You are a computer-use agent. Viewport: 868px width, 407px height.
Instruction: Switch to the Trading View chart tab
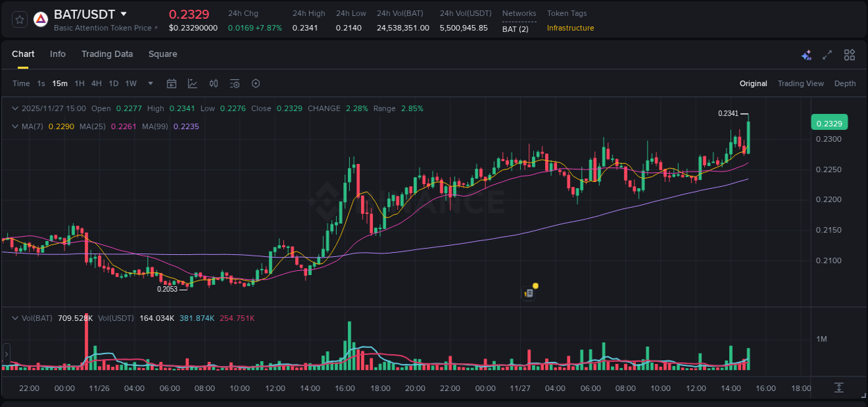[801, 83]
